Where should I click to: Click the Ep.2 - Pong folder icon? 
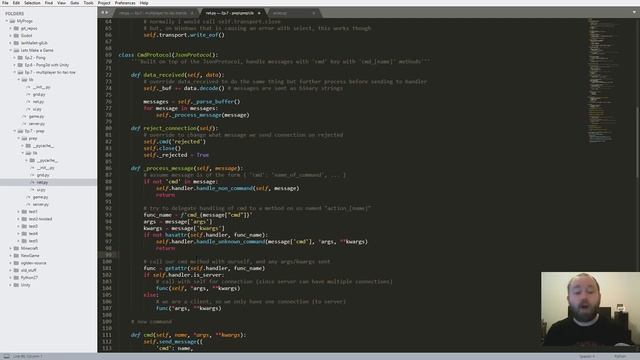(x=20, y=58)
